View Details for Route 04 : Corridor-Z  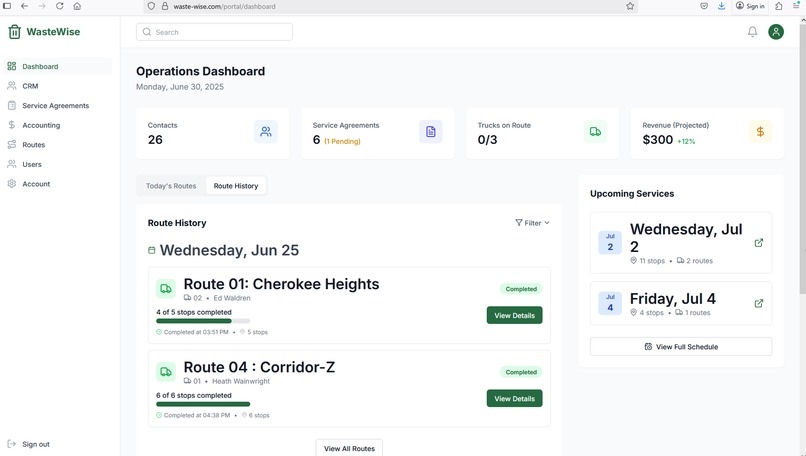515,398
